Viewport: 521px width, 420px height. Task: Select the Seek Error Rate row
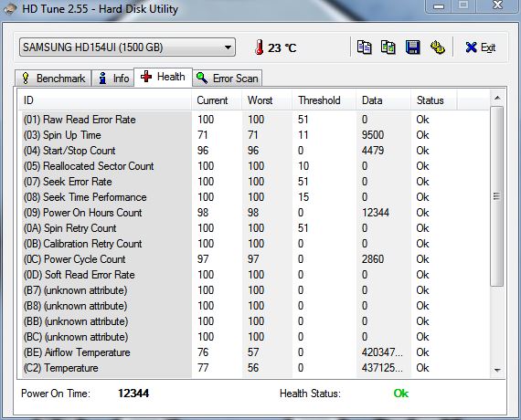254,182
